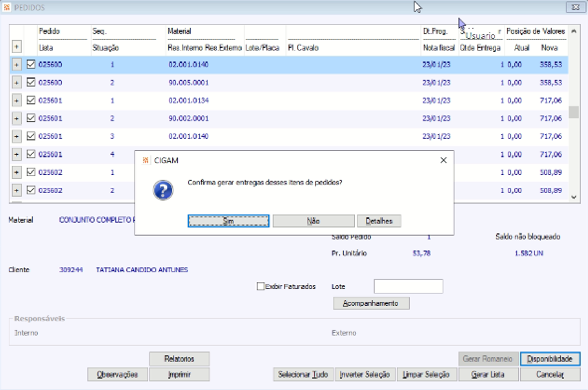Open Acompanhamento

coord(371,303)
